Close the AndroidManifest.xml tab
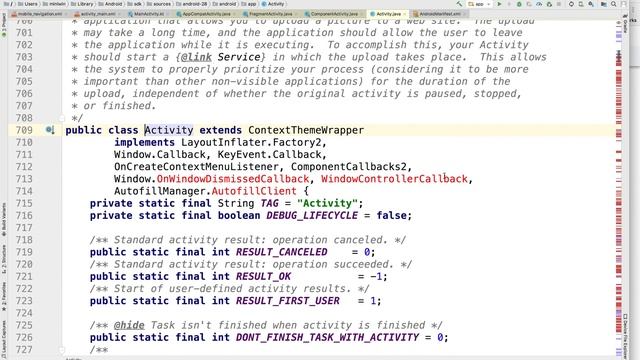The width and height of the screenshot is (640, 360). pyautogui.click(x=464, y=14)
